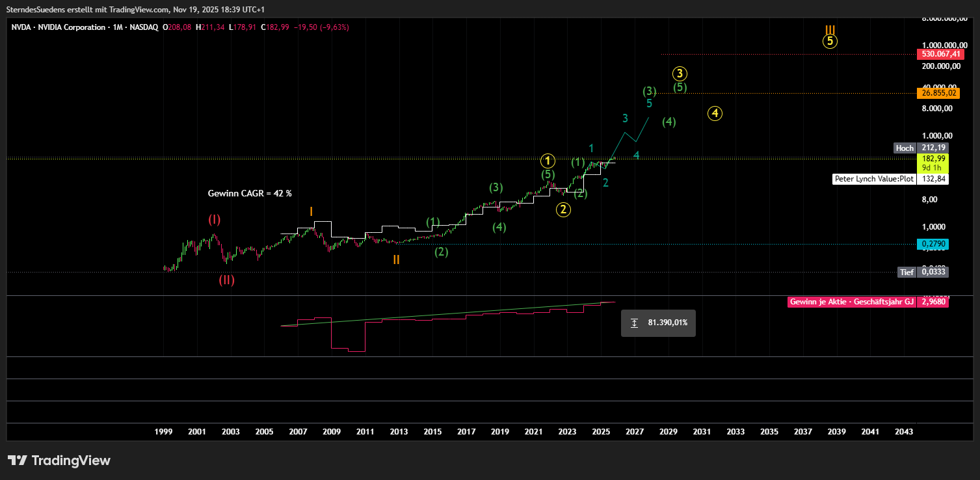Viewport: 980px width, 480px height.
Task: Select the orange Roman numeral III label
Action: 830,29
